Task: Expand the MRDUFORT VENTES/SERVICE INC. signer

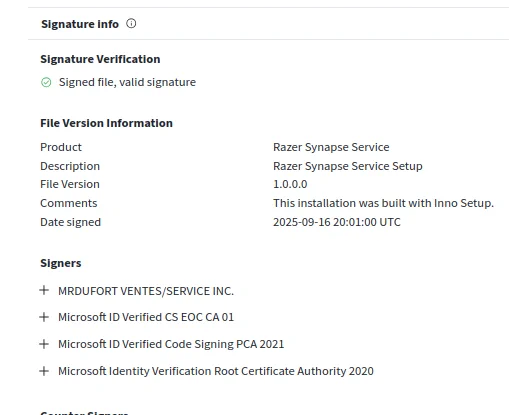Action: 44,290
